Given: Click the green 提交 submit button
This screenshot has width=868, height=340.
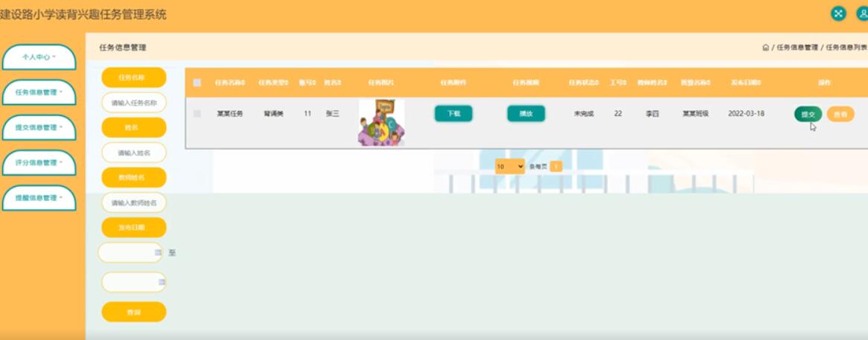Looking at the screenshot, I should pyautogui.click(x=808, y=115).
